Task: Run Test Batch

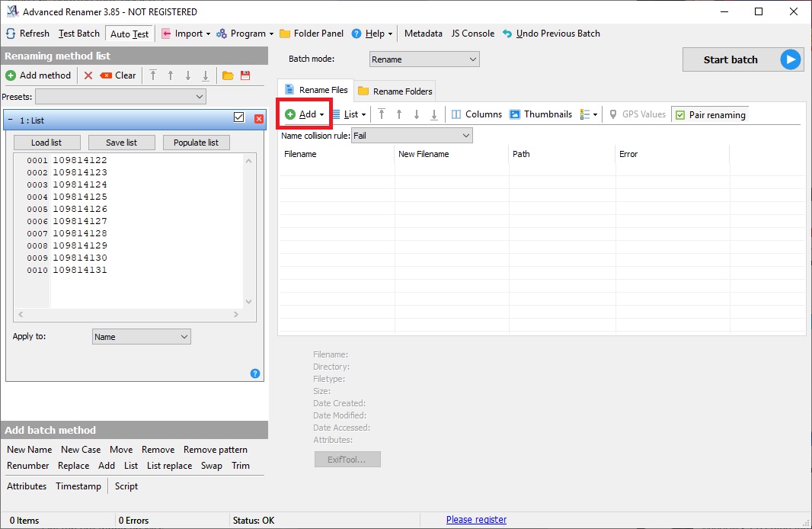Action: tap(78, 34)
